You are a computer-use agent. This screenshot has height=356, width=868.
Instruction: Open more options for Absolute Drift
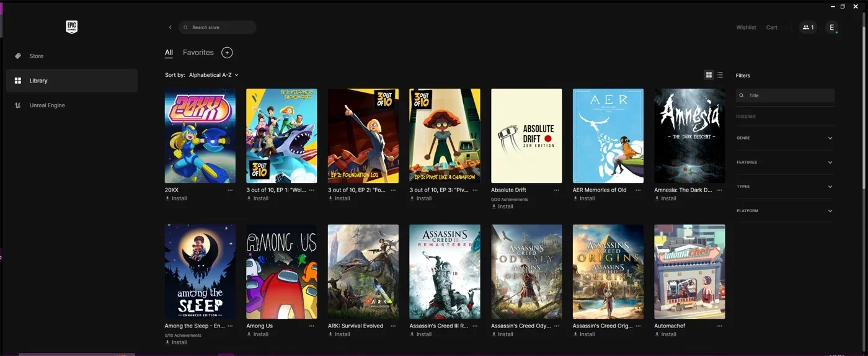pyautogui.click(x=556, y=190)
